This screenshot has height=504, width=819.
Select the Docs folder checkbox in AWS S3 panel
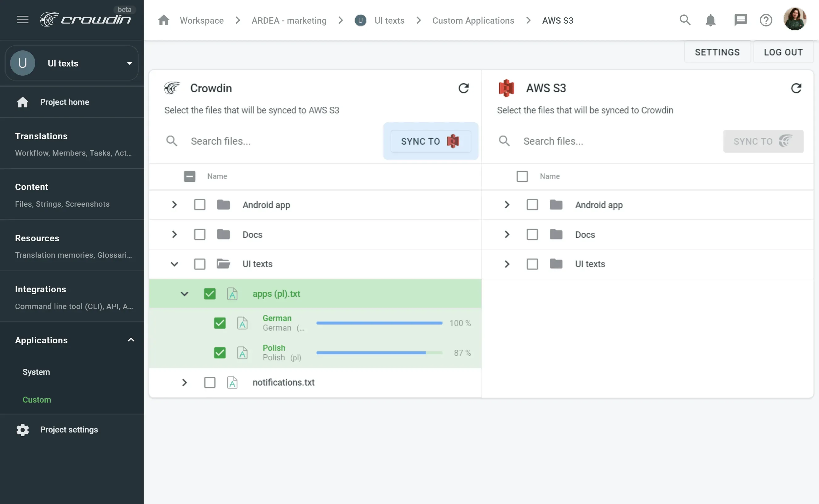click(x=532, y=234)
